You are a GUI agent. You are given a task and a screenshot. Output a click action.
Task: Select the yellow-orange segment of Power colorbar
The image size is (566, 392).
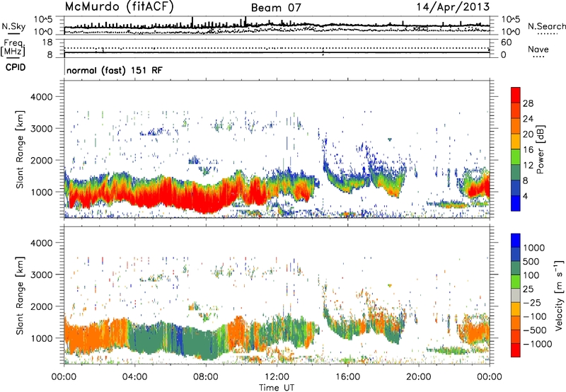click(516, 141)
